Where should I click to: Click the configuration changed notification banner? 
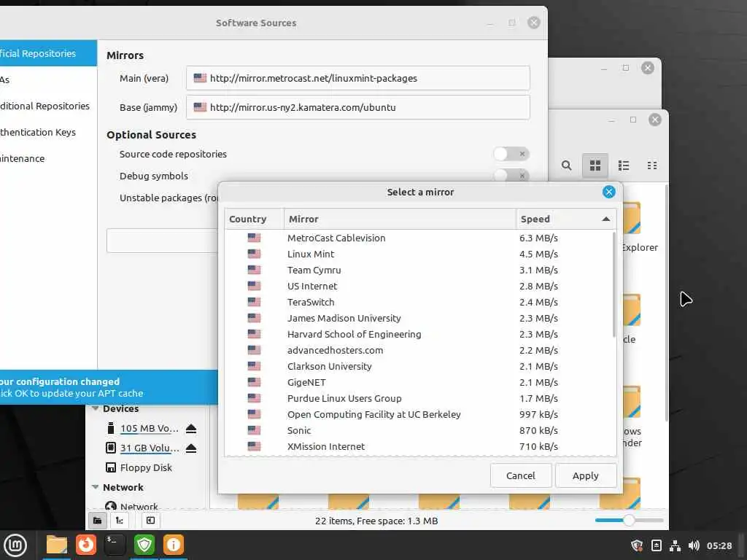[109, 387]
